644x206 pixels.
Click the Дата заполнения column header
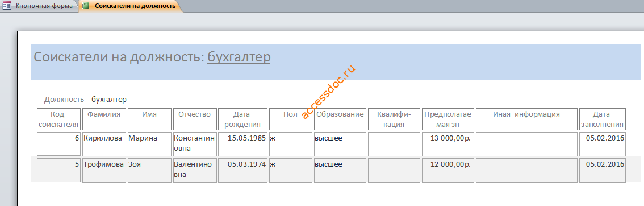(x=603, y=120)
